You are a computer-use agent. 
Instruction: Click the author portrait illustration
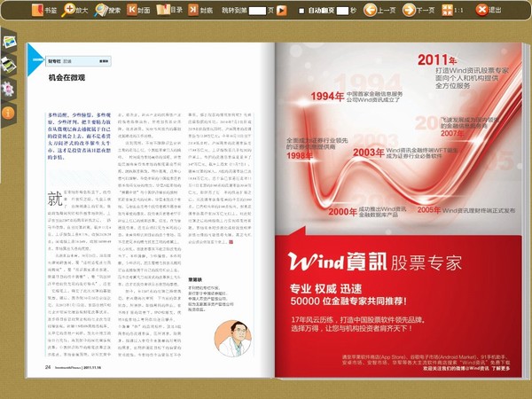(232, 339)
